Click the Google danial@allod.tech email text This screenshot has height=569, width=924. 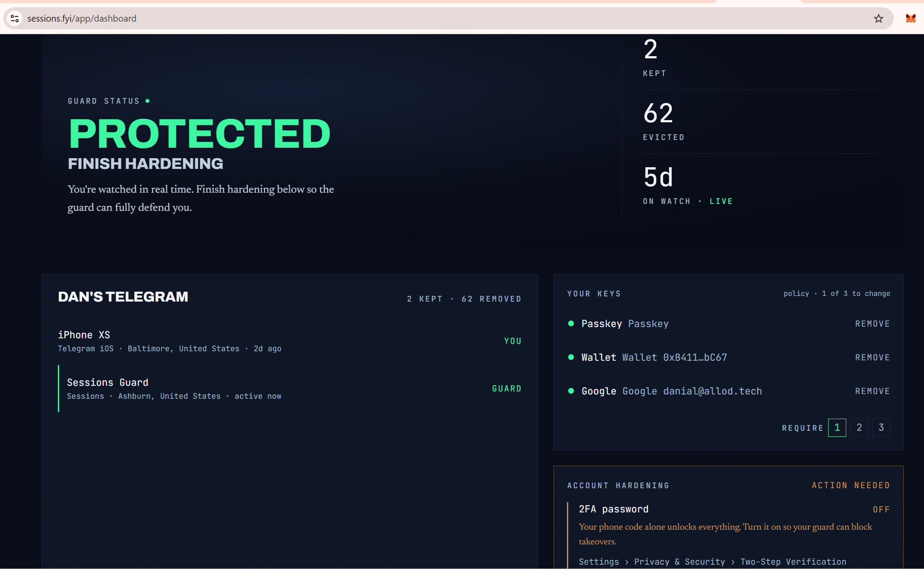[692, 391]
